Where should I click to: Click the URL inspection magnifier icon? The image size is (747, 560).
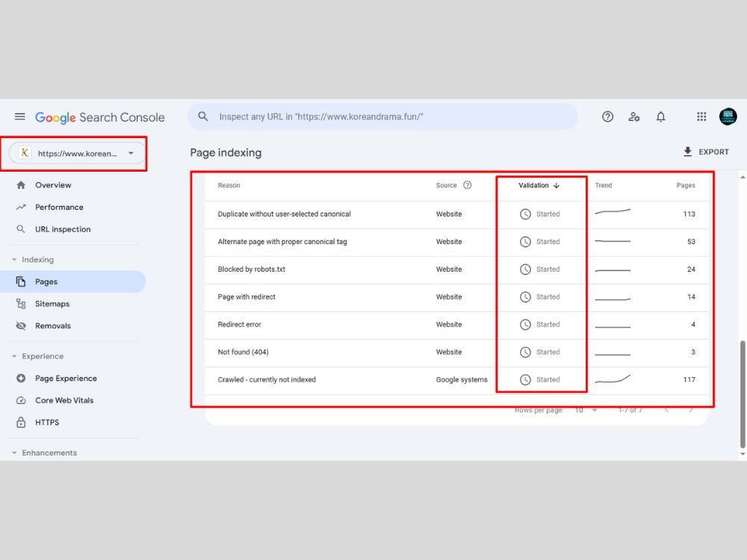(20, 229)
